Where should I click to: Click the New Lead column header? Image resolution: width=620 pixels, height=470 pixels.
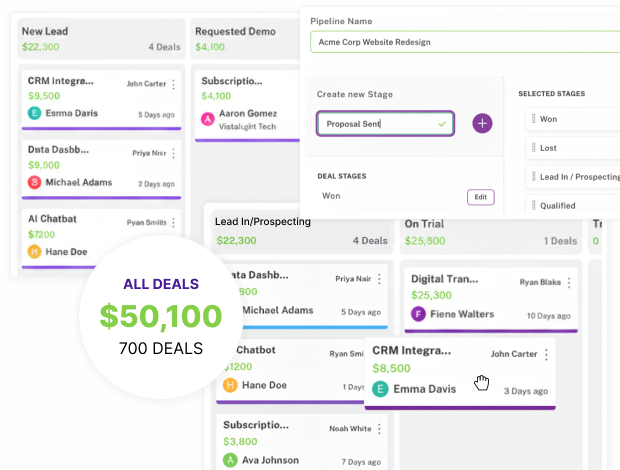pyautogui.click(x=101, y=39)
